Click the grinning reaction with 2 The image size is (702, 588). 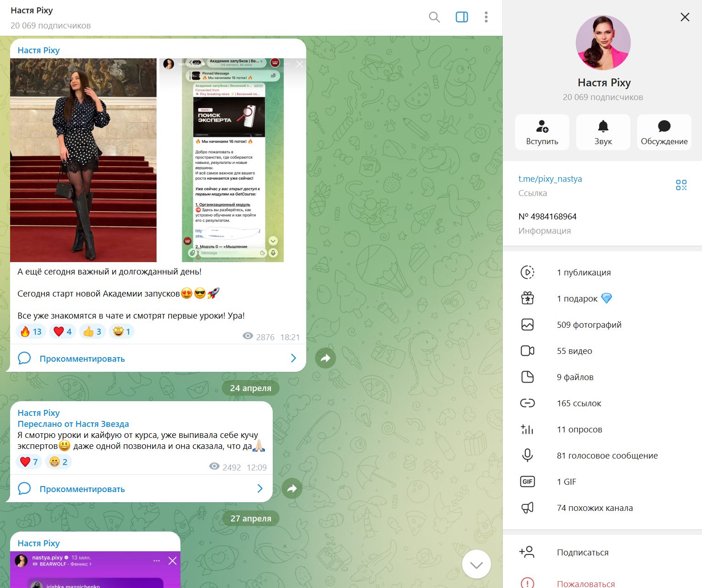58,462
